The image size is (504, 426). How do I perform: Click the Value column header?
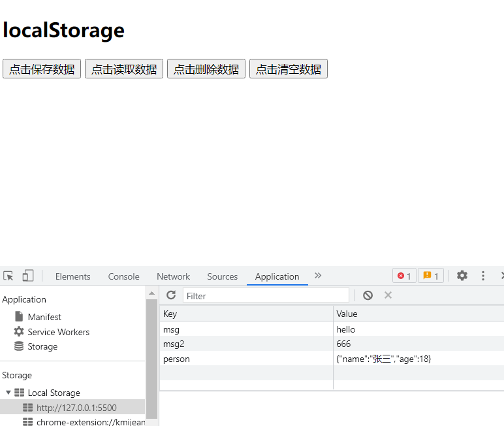pos(418,314)
